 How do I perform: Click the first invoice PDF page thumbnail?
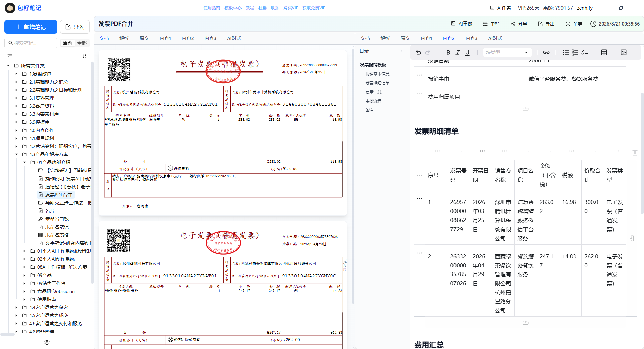coord(223,133)
